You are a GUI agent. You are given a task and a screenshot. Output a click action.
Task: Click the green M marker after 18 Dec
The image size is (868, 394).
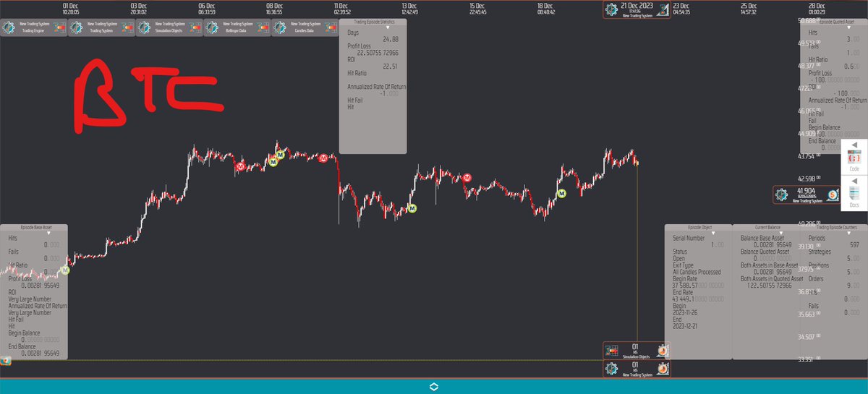[561, 193]
